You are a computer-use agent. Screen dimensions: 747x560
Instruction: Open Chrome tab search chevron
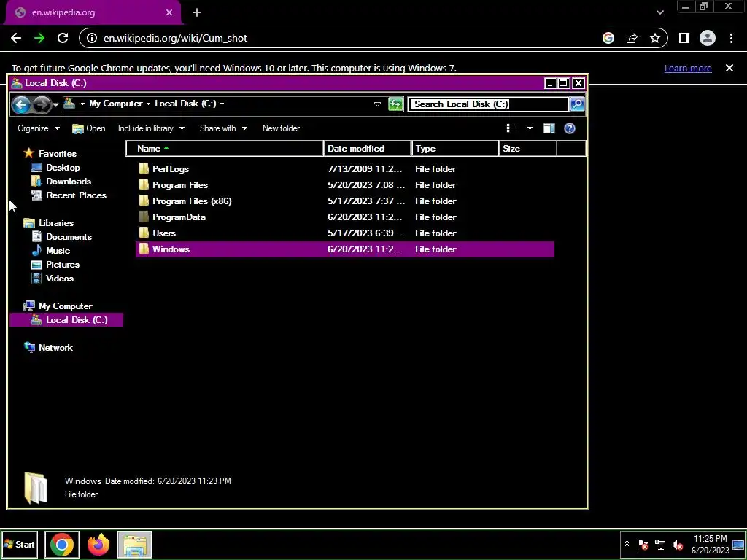pos(659,12)
